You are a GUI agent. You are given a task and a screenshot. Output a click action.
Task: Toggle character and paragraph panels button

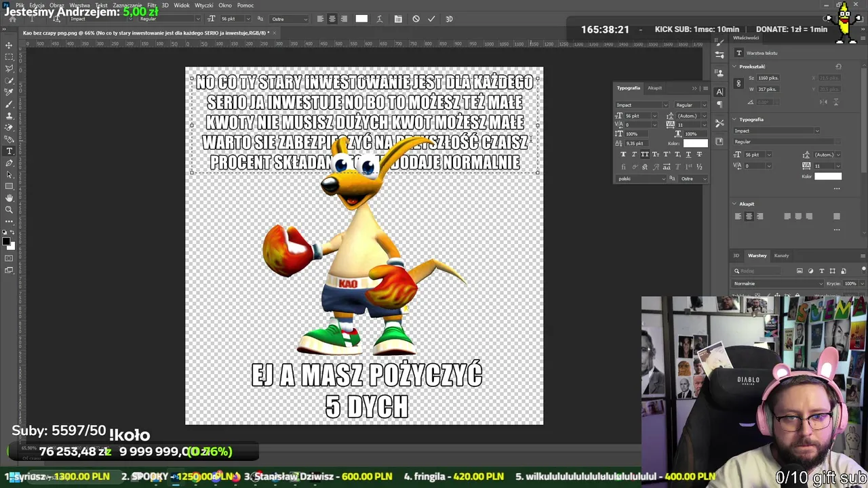coord(398,19)
